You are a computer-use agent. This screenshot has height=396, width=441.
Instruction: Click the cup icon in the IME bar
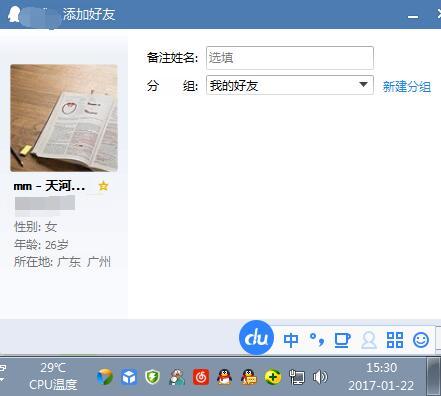pos(342,340)
